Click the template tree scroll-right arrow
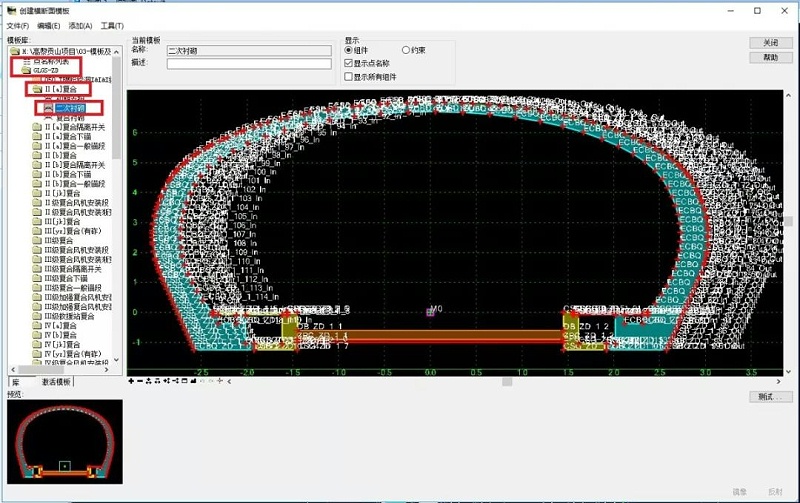 [x=106, y=369]
